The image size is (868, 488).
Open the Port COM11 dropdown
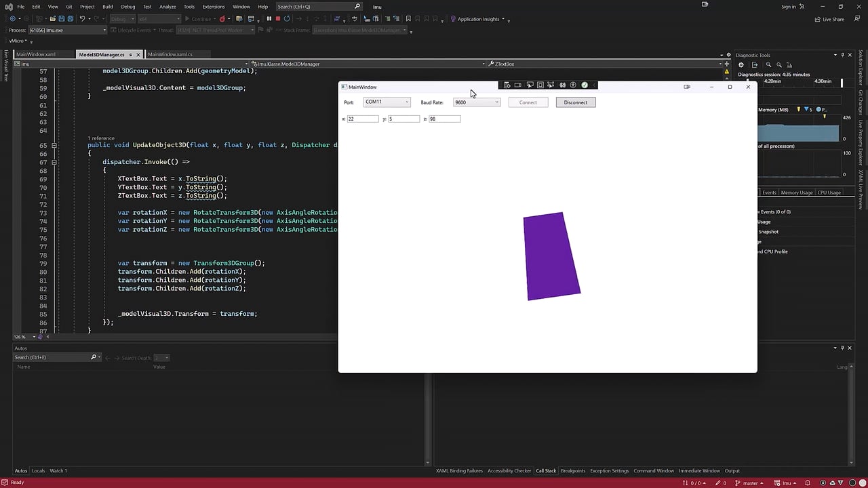point(387,102)
